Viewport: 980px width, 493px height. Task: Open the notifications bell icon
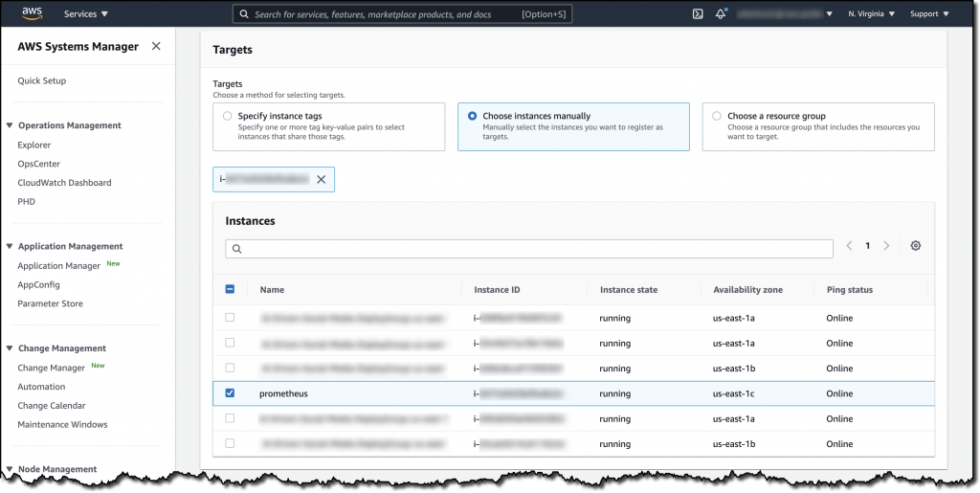721,13
